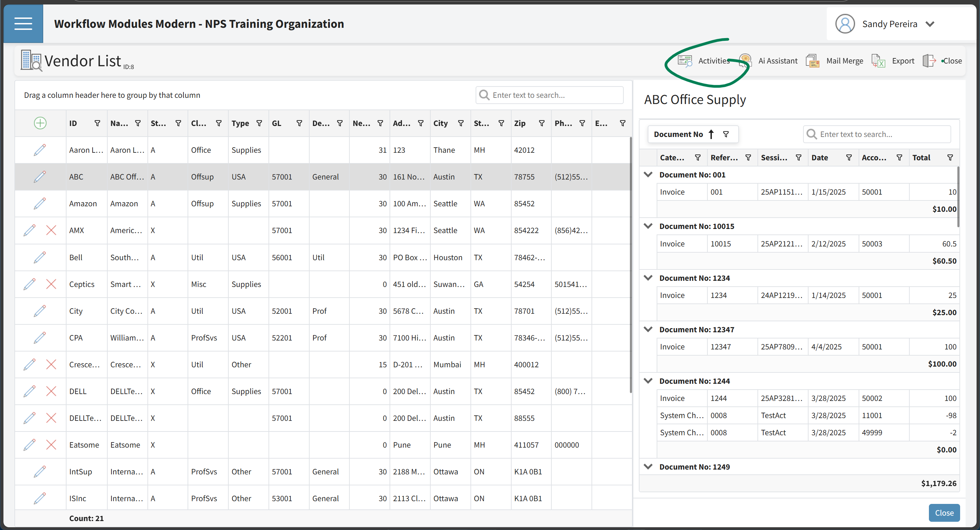Collapse the Document No: 001 group

click(648, 174)
